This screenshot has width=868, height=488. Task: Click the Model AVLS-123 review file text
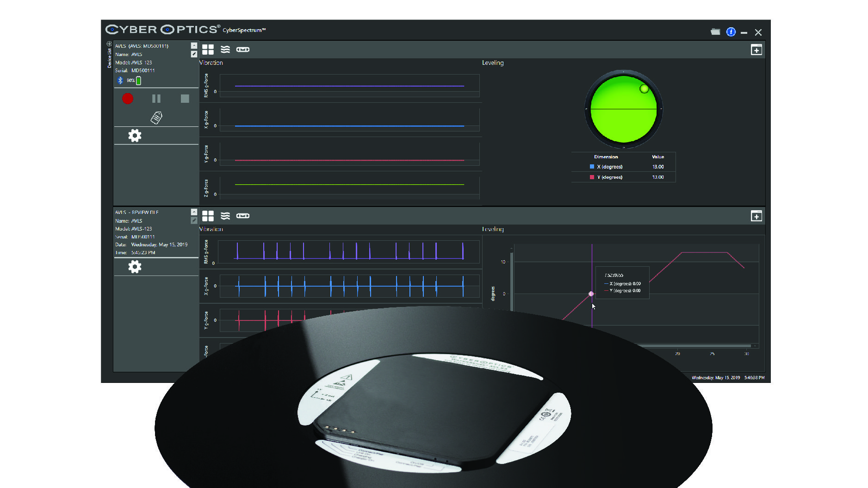(x=134, y=229)
